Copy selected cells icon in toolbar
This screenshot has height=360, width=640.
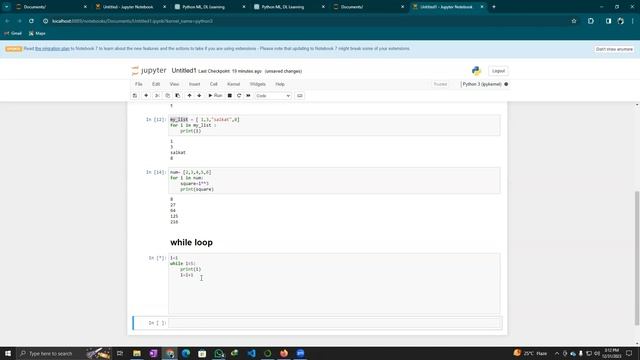(167, 96)
